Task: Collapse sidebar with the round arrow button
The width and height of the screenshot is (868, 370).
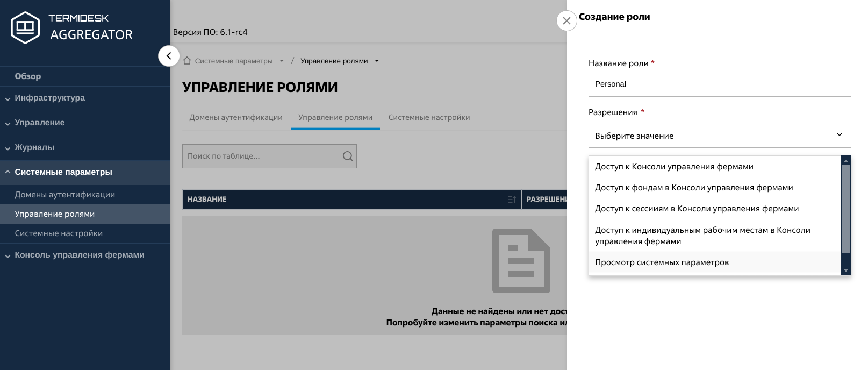Action: [169, 56]
